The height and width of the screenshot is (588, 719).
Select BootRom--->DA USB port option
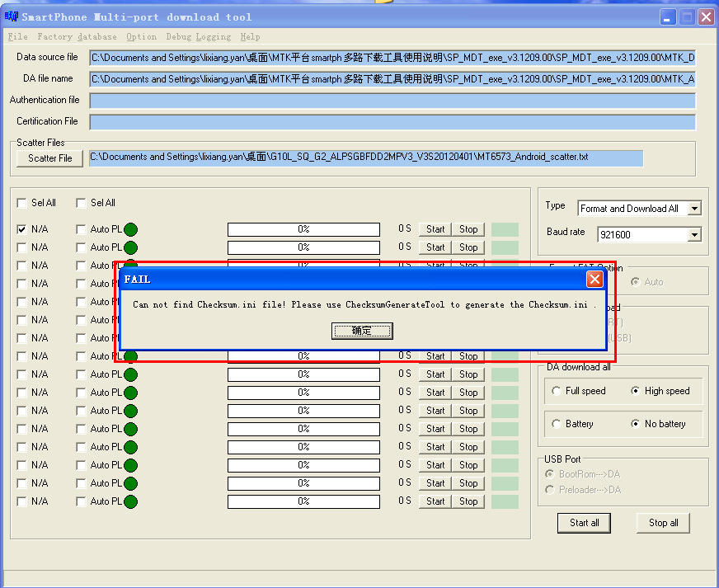point(549,474)
